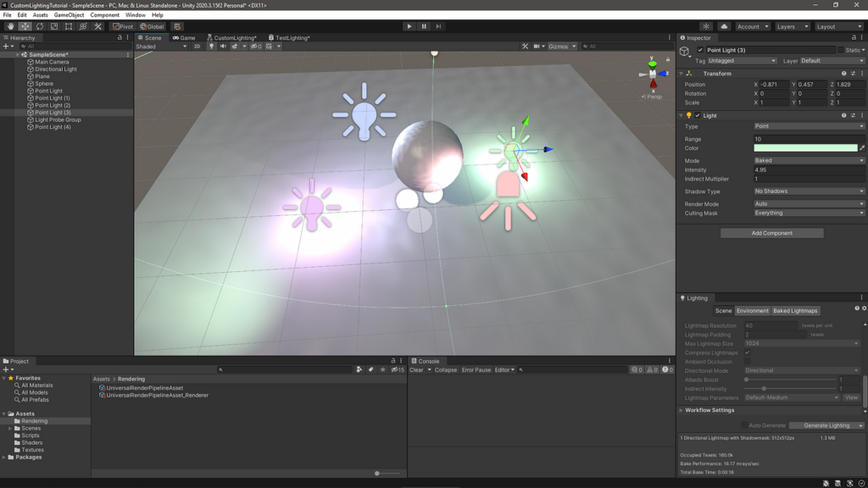Click the scene camera Persp gizmo axis cube
The height and width of the screenshot is (488, 868).
[652, 74]
